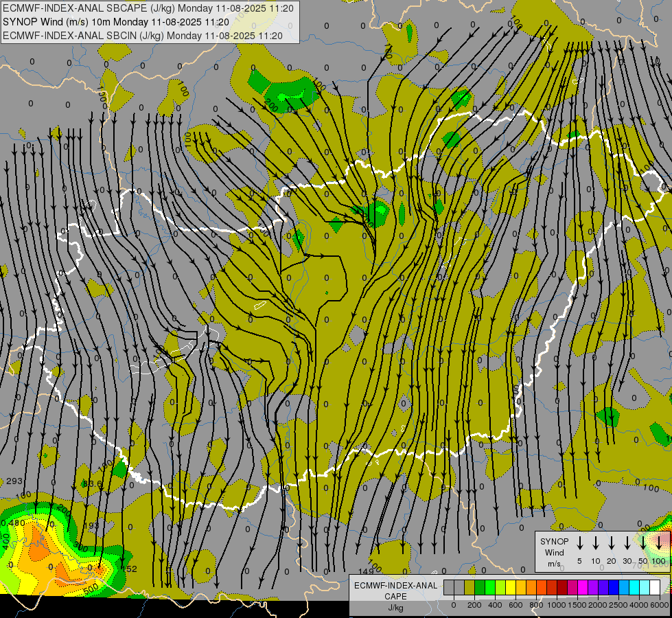Screen dimensions: 672x618
Task: Click the 4000 tick label on CAPE scale
Action: click(639, 605)
